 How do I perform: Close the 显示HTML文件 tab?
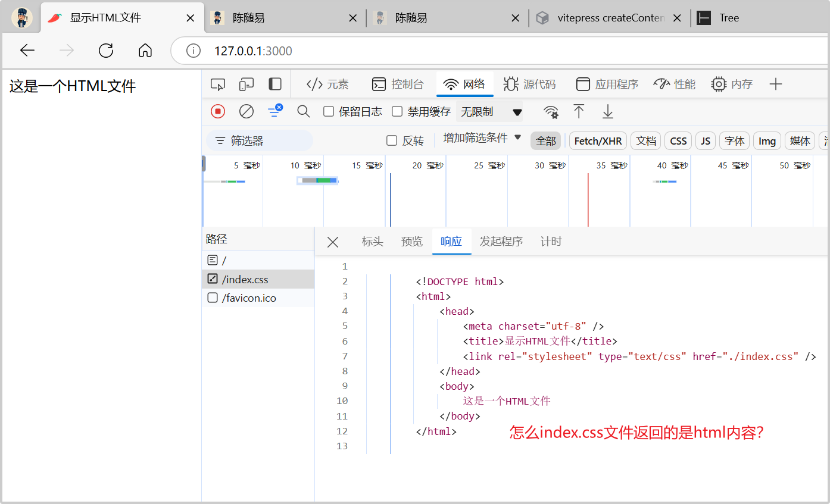tap(191, 18)
